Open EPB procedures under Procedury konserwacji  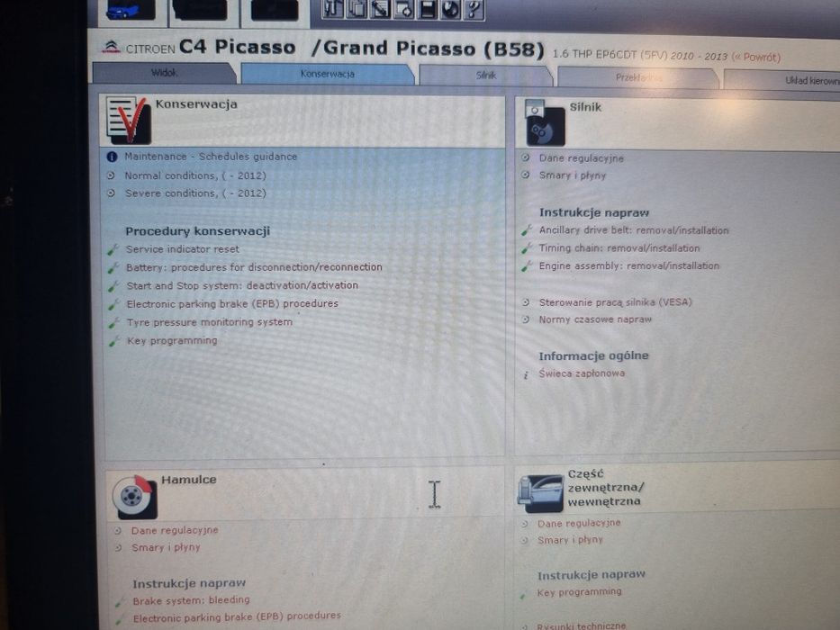click(232, 304)
